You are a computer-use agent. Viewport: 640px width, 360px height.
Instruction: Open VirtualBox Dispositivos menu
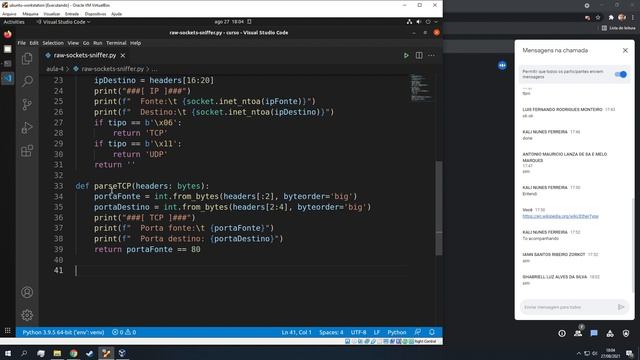click(95, 14)
